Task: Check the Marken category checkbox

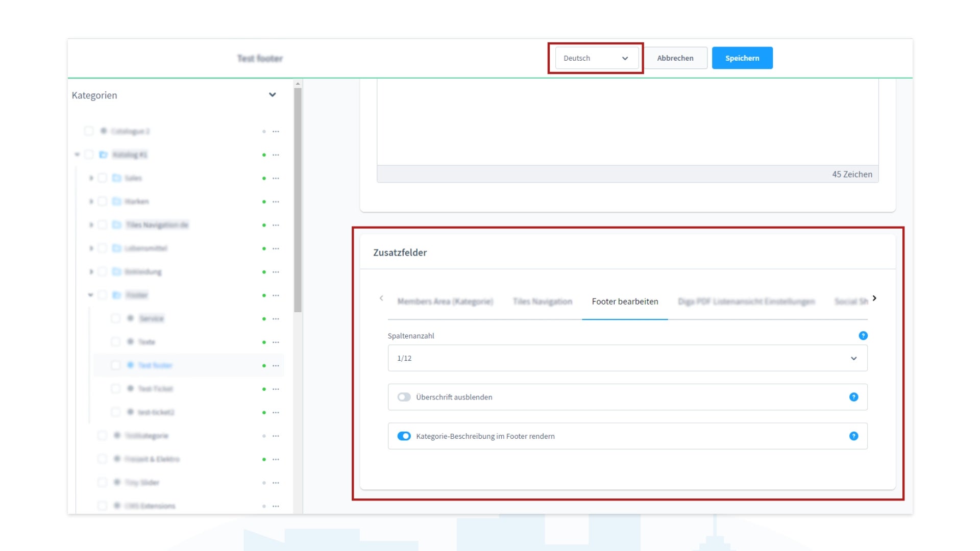Action: pos(102,202)
